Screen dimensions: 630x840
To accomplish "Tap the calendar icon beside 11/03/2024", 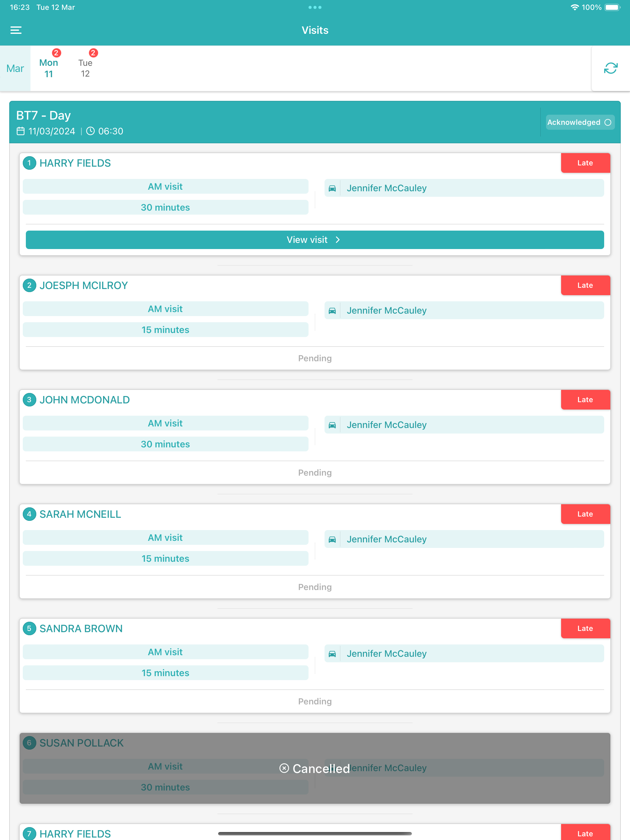I will [21, 131].
